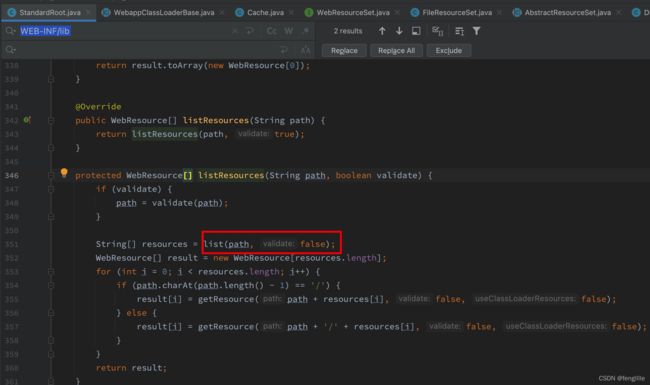
Task: Click the 'boolean validate' parameter on line 346
Action: pyautogui.click(x=378, y=175)
